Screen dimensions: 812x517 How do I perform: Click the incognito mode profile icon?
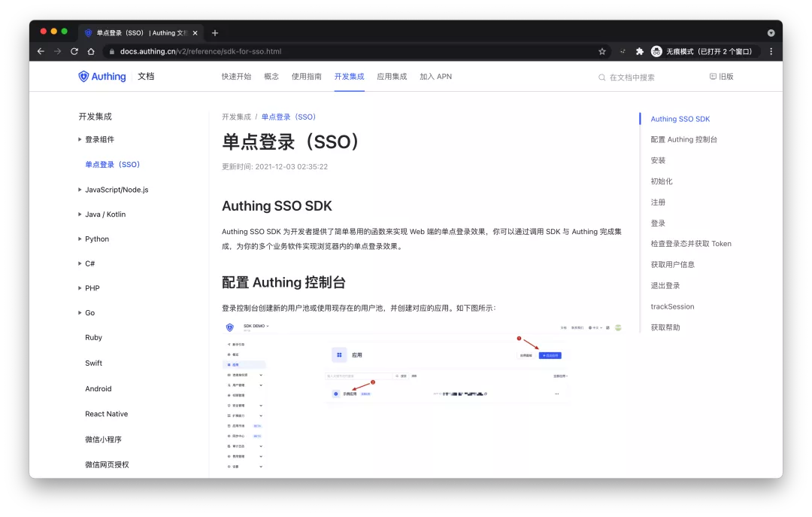click(656, 51)
